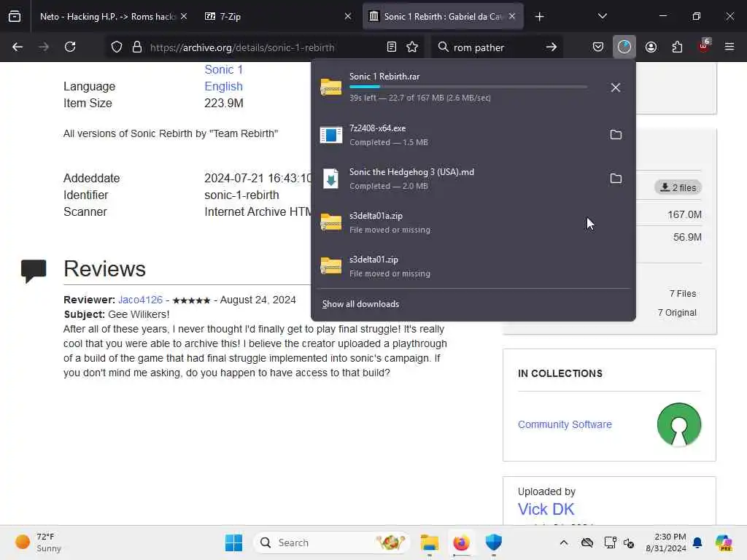Image resolution: width=747 pixels, height=560 pixels.
Task: Expand hidden system tray icons
Action: coord(564,542)
